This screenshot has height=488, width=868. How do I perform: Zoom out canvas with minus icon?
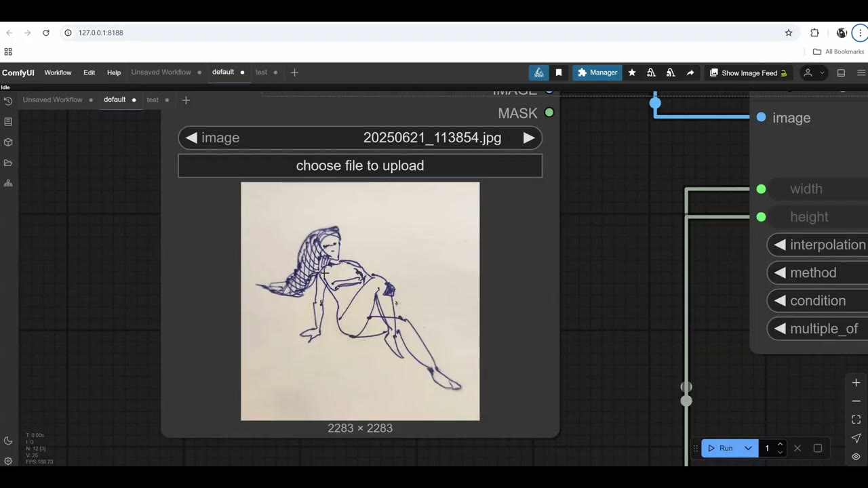[856, 401]
